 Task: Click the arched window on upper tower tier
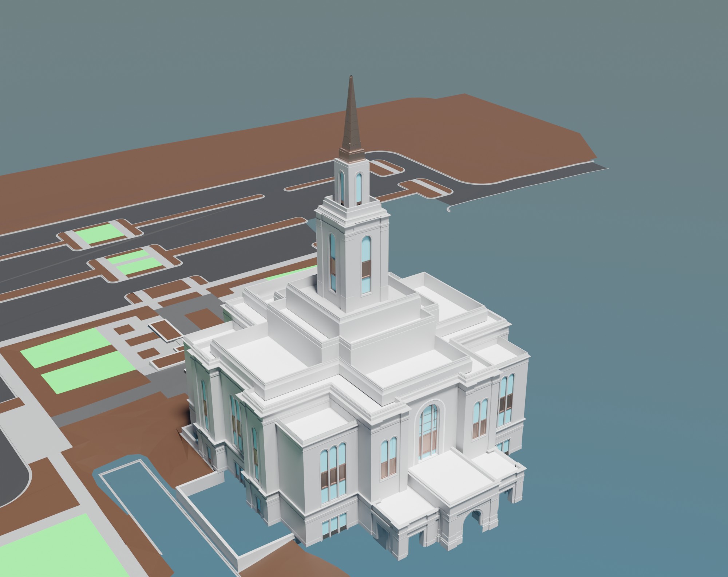click(x=359, y=188)
